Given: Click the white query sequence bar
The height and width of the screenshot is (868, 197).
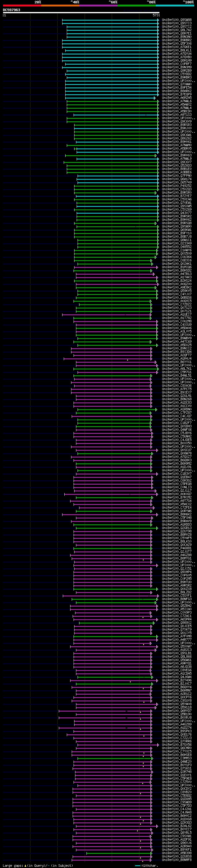Looking at the screenshot, I should (x=81, y=12).
